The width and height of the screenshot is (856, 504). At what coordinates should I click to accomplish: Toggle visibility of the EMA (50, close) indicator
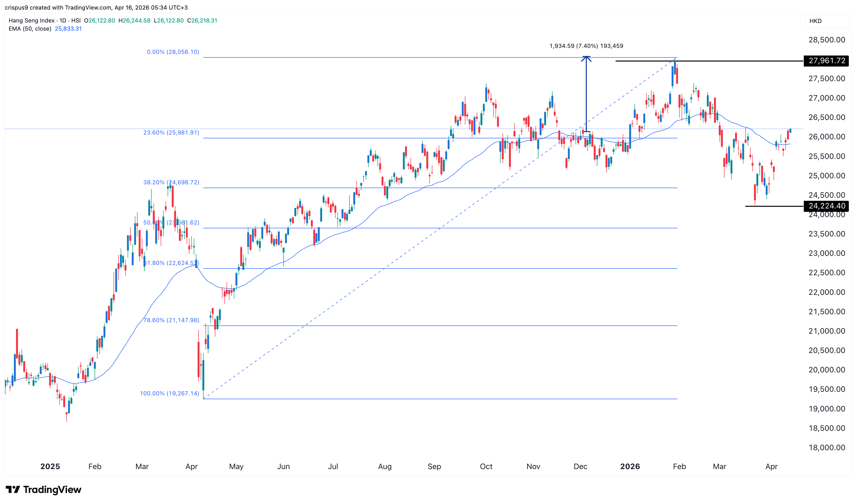click(31, 29)
